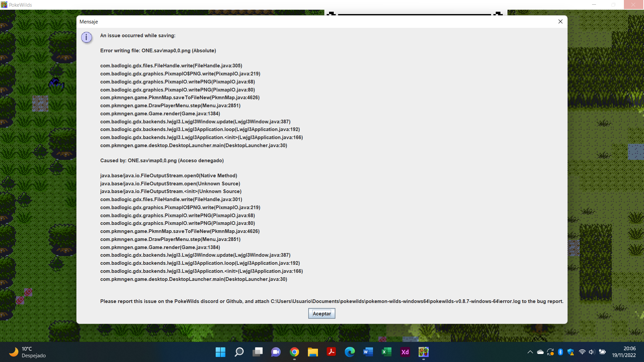
Task: Click the Aceptar button in the dialog
Action: click(x=322, y=313)
